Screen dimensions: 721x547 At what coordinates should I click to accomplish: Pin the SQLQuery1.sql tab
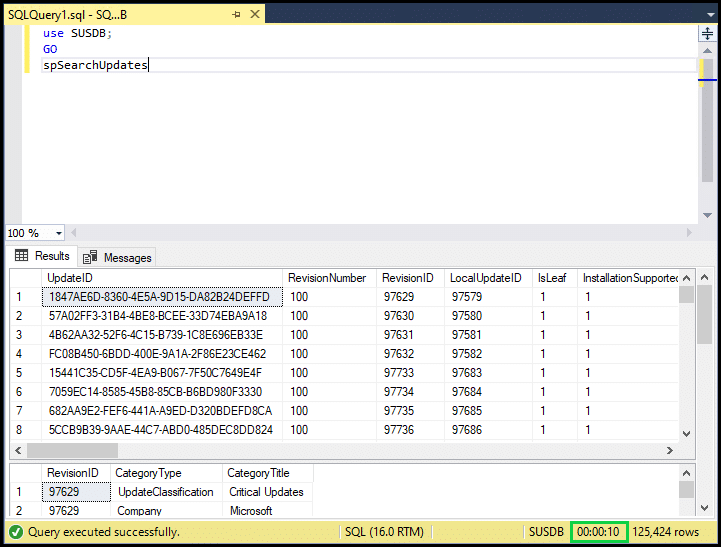click(x=236, y=15)
